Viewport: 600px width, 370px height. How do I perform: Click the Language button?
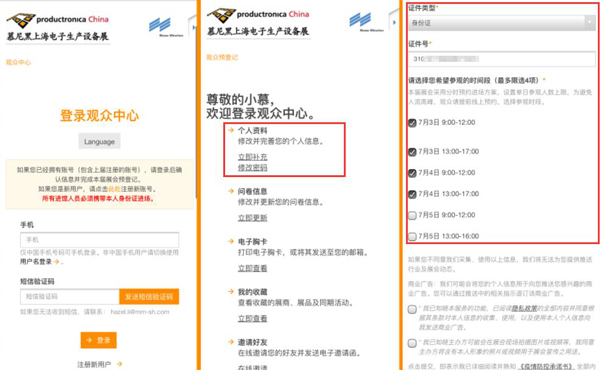[99, 141]
